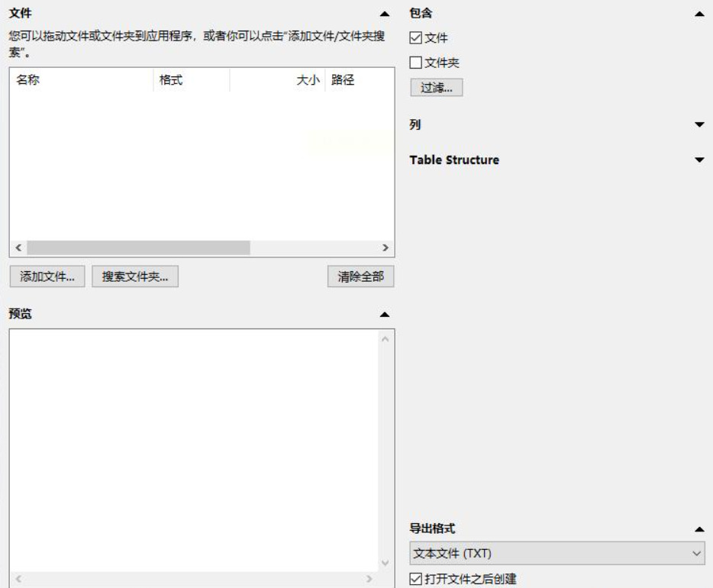Click the 搜索文件夹... button
The image size is (713, 588).
pyautogui.click(x=135, y=276)
